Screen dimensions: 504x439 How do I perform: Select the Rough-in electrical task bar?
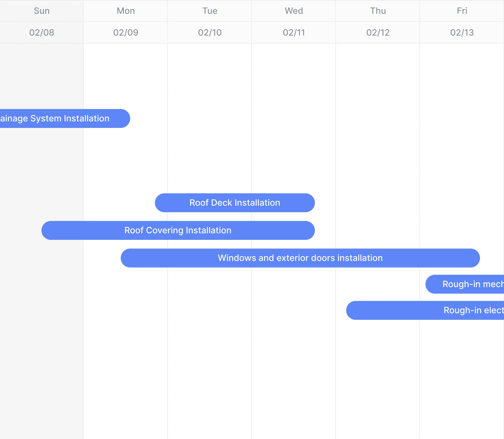pos(425,310)
